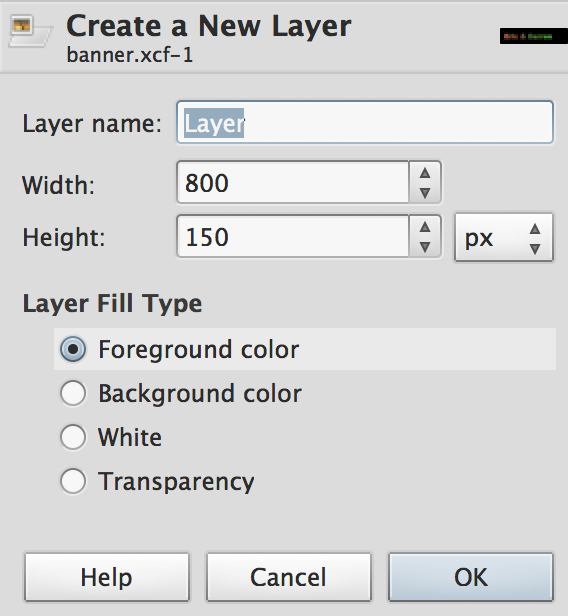Screen dimensions: 568x616
Task: Confirm with the OK button
Action: [471, 577]
